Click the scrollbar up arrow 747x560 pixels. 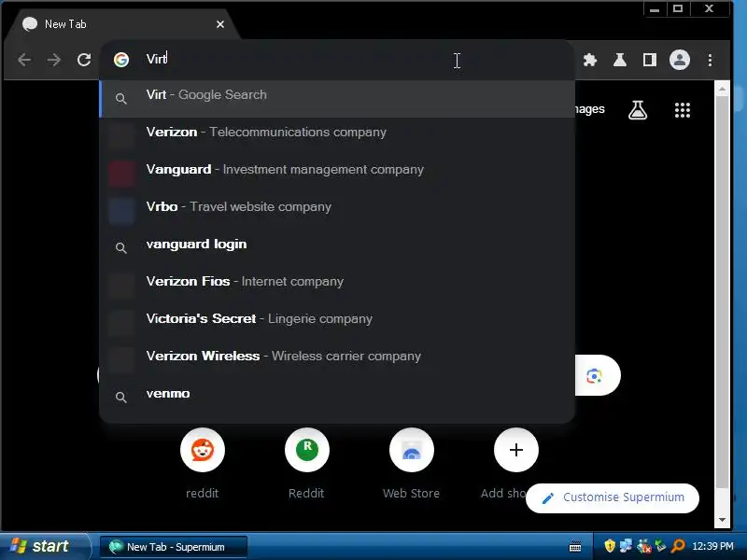point(722,89)
